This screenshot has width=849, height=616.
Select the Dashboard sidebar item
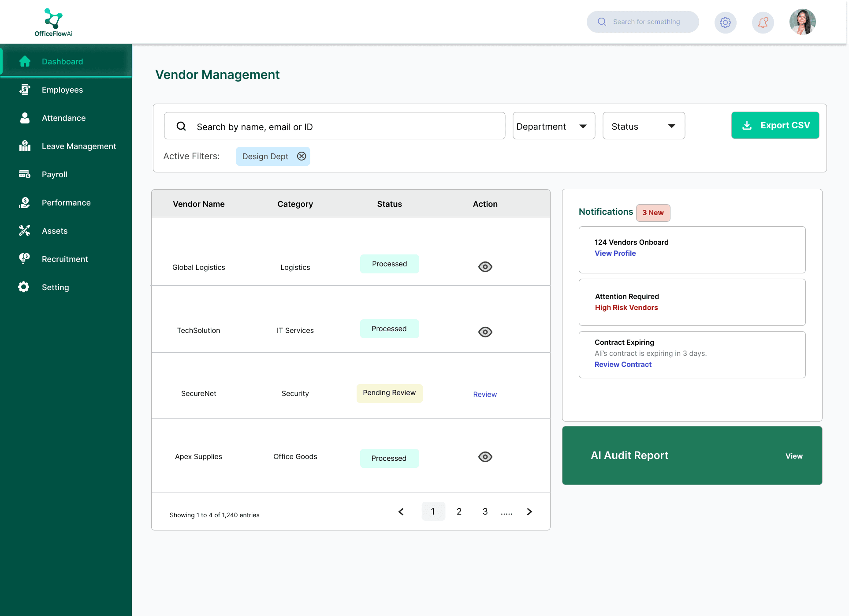tap(63, 61)
